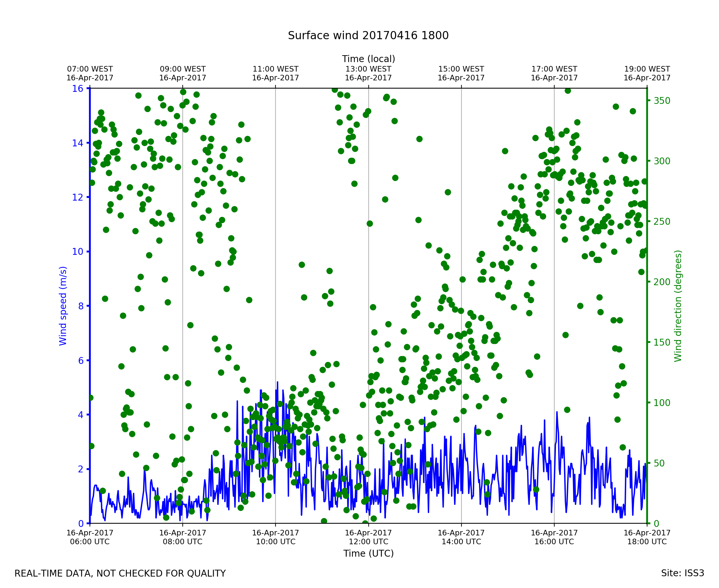Click the Wind direction (degrees) axis label
Viewport: 719px width, 588px height.
tap(678, 306)
